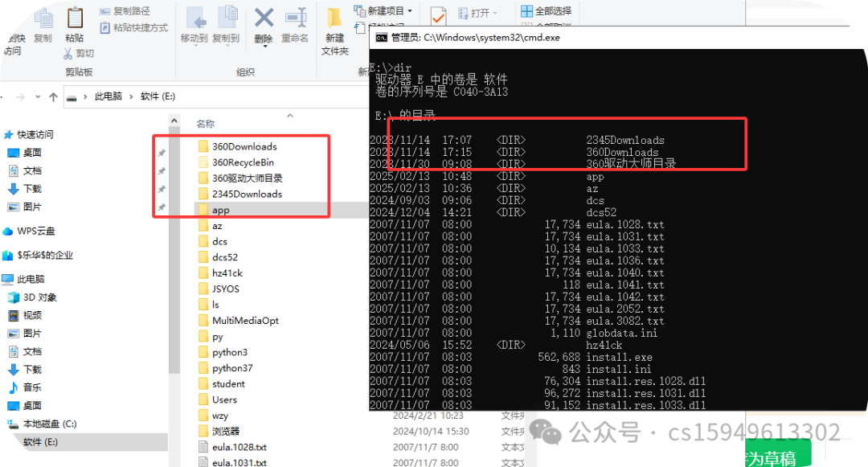Image resolution: width=868 pixels, height=467 pixels.
Task: Click the Properties checkmark icon in ribbon
Action: (x=438, y=17)
